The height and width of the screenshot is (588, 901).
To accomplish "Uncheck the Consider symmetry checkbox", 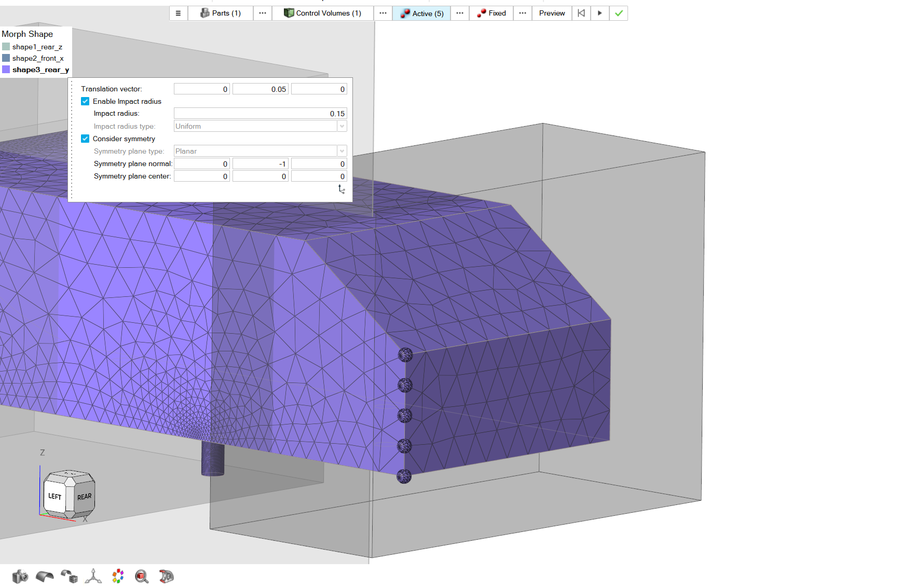I will (85, 139).
